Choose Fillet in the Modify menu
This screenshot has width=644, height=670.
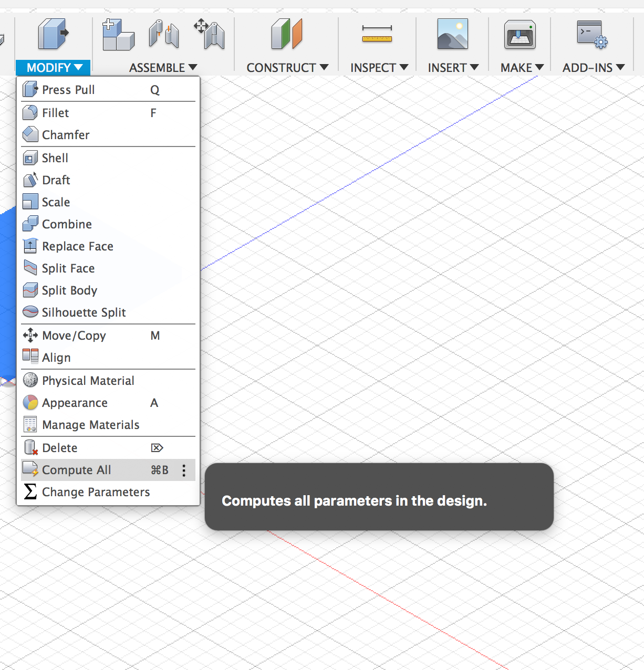point(108,113)
